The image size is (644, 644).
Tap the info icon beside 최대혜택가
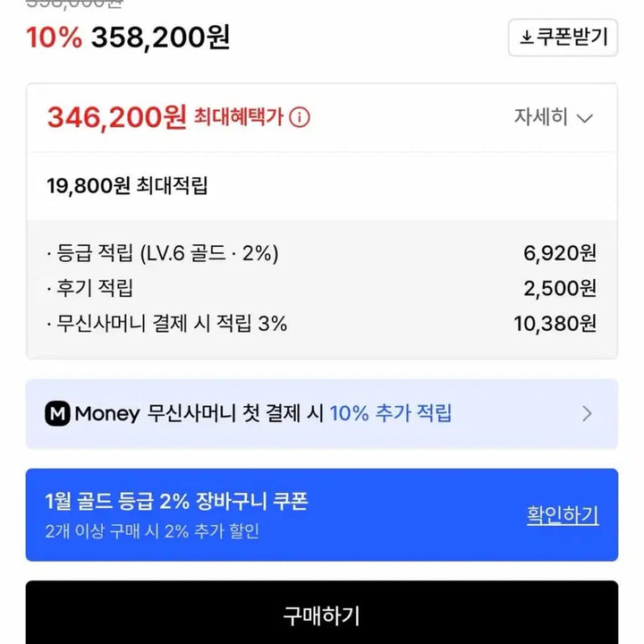point(300,117)
